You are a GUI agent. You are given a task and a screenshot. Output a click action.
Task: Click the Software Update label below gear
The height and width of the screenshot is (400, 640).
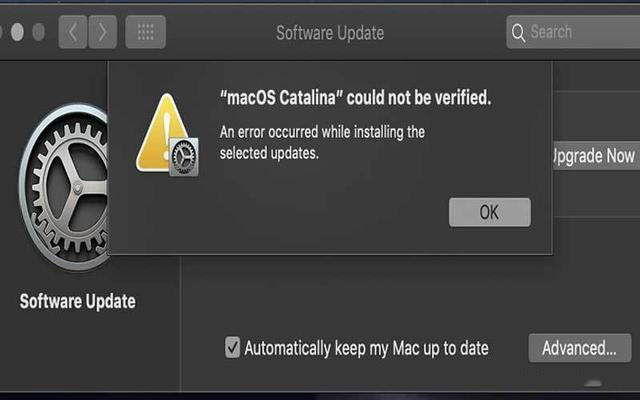point(77,301)
